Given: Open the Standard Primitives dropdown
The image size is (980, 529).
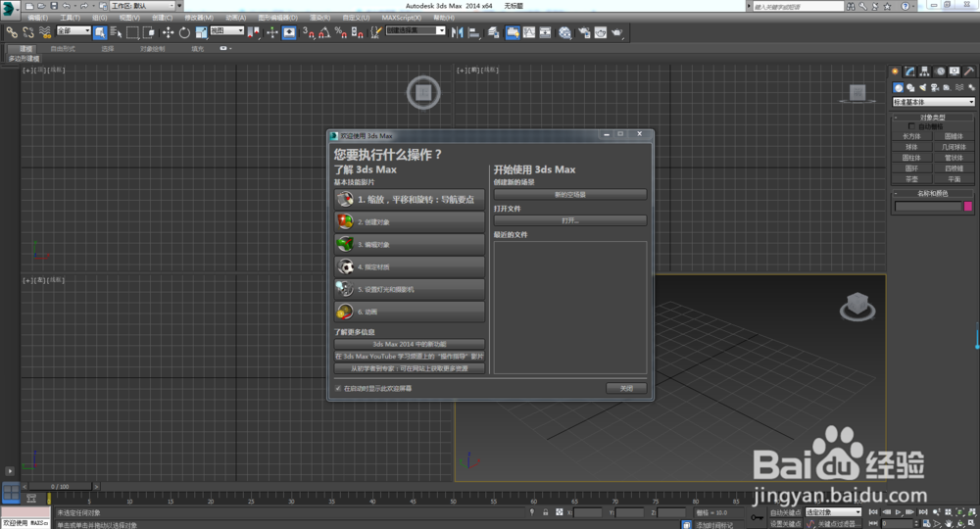Looking at the screenshot, I should tap(933, 102).
